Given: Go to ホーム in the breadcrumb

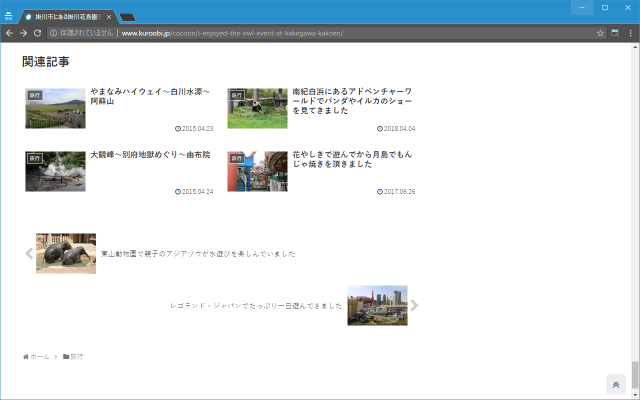Looking at the screenshot, I should (x=39, y=356).
